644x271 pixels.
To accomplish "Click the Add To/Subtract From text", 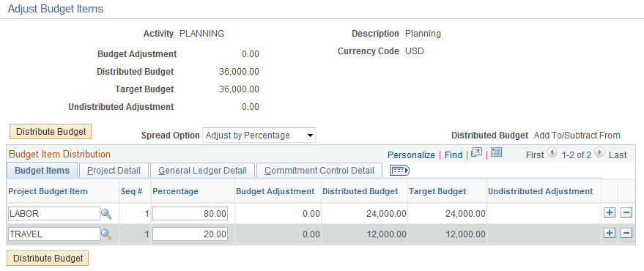I will coord(577,135).
